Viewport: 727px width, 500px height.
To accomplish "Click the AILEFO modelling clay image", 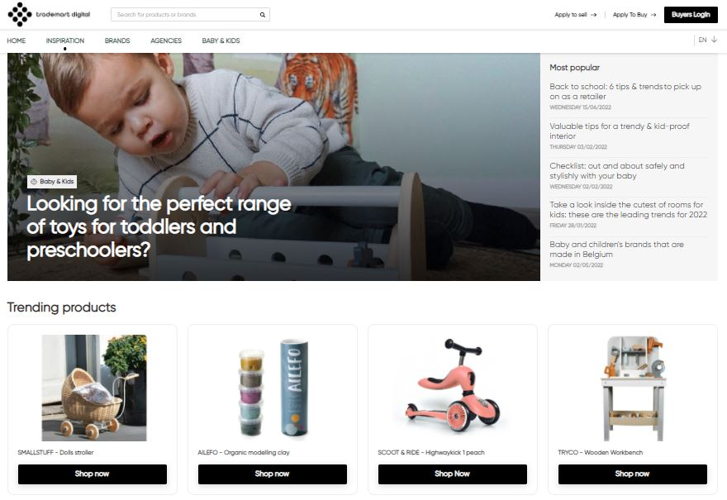I will (273, 388).
